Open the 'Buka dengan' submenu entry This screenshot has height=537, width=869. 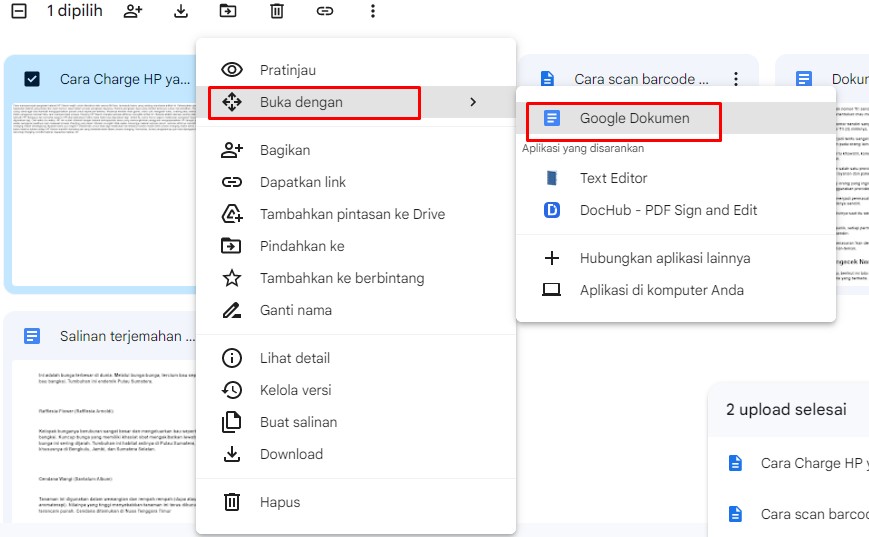356,102
